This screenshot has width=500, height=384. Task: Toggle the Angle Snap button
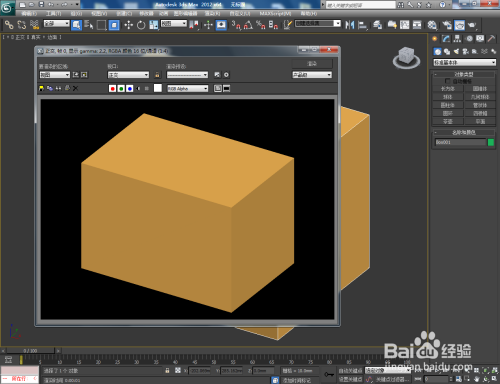coord(248,25)
